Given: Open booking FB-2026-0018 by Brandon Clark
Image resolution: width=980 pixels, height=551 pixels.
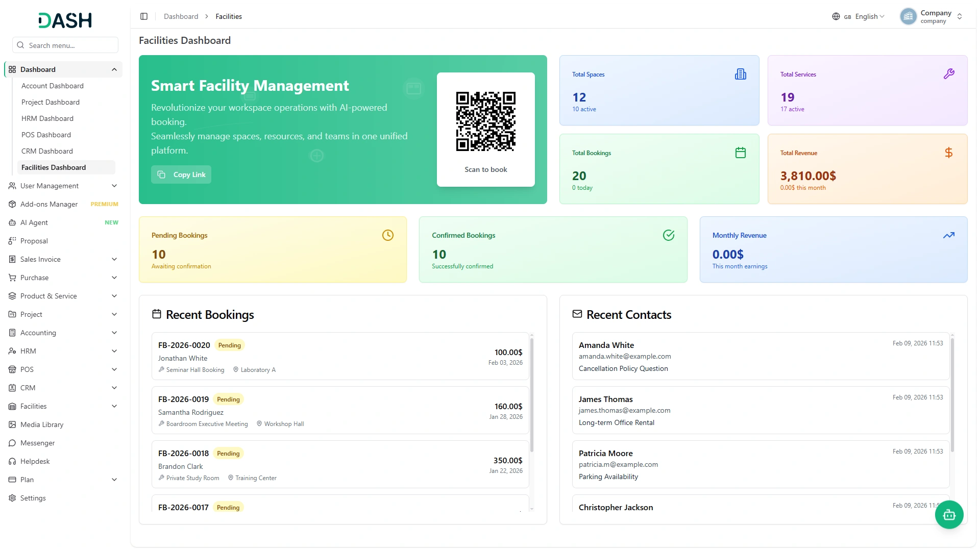Looking at the screenshot, I should pos(340,464).
